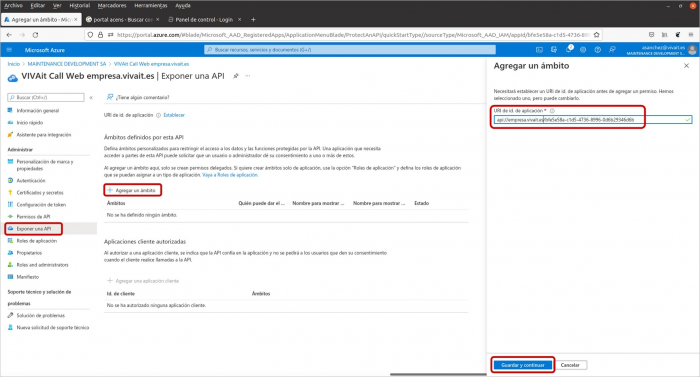Screen dimensions: 700x377
Task: Click Guardar y continuar button
Action: pyautogui.click(x=523, y=365)
